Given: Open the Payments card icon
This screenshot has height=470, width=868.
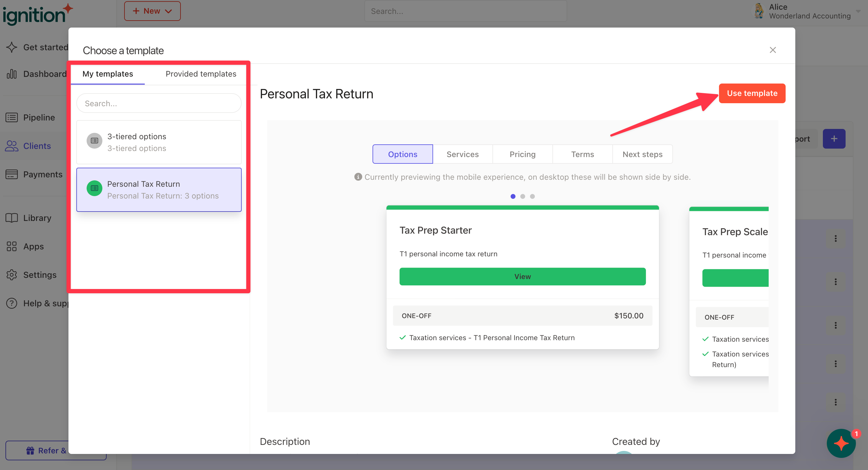Looking at the screenshot, I should [12, 174].
